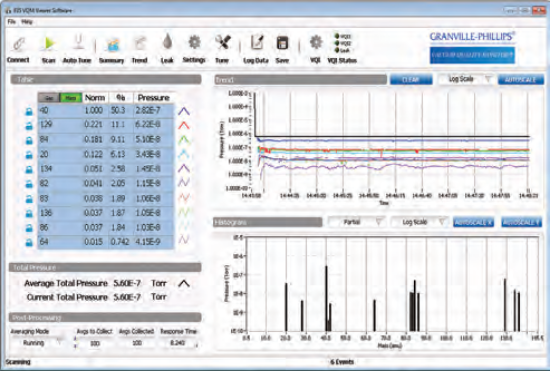The width and height of the screenshot is (550, 371).
Task: Click the trace icon for mass 136
Action: [x=184, y=212]
